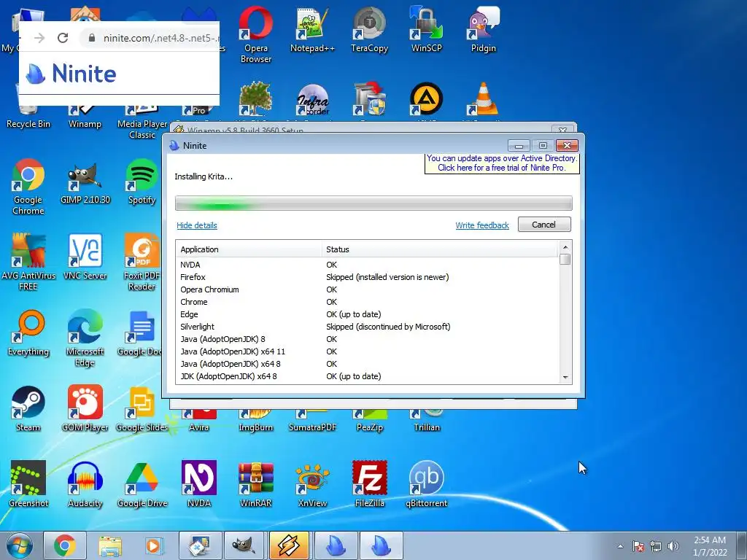Launch Pidgin from the desktop
The width and height of the screenshot is (747, 560).
[x=483, y=29]
